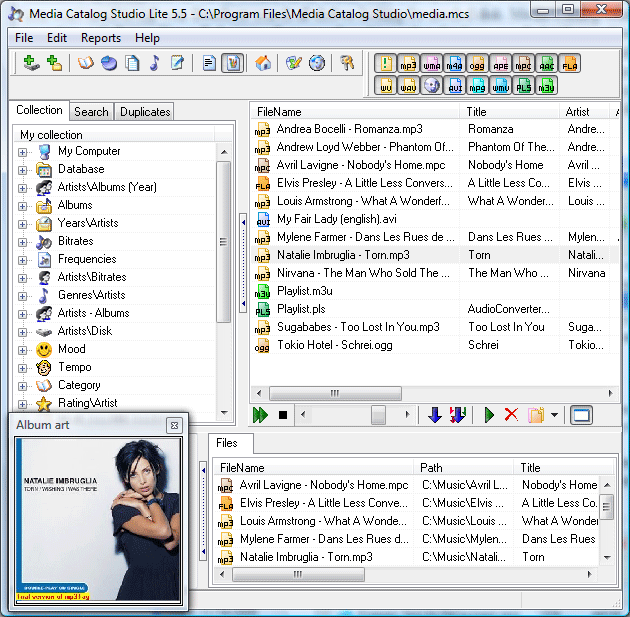
Task: Open the File menu
Action: 24,38
